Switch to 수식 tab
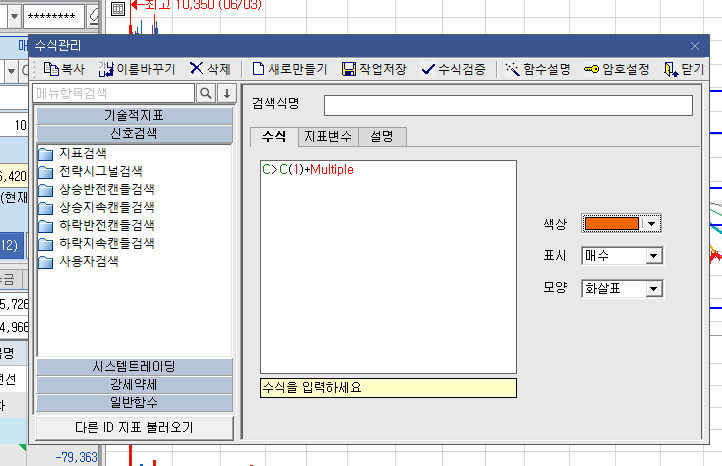Viewport: 722px width, 466px height. click(274, 136)
